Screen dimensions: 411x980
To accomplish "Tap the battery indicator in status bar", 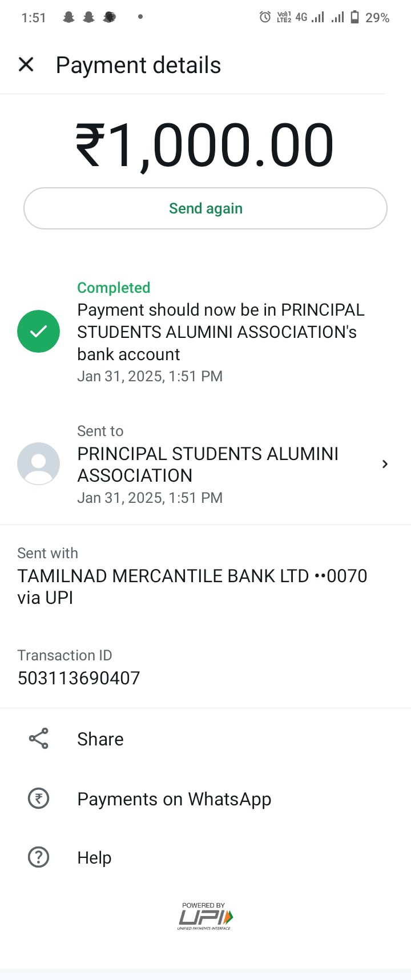I will click(x=354, y=17).
